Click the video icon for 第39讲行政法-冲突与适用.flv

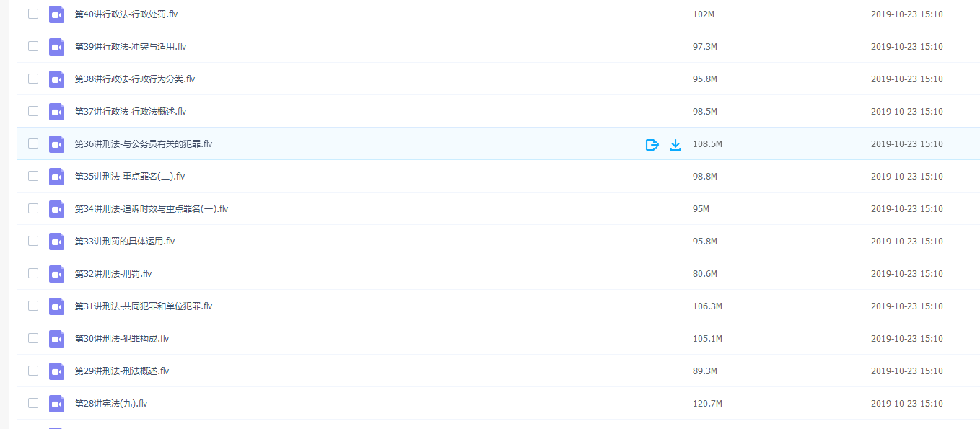click(57, 47)
